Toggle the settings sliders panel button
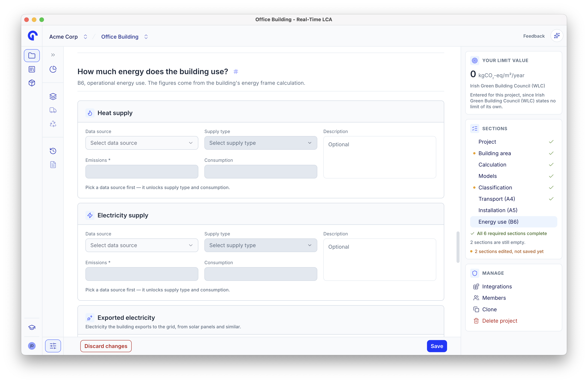 pyautogui.click(x=53, y=346)
